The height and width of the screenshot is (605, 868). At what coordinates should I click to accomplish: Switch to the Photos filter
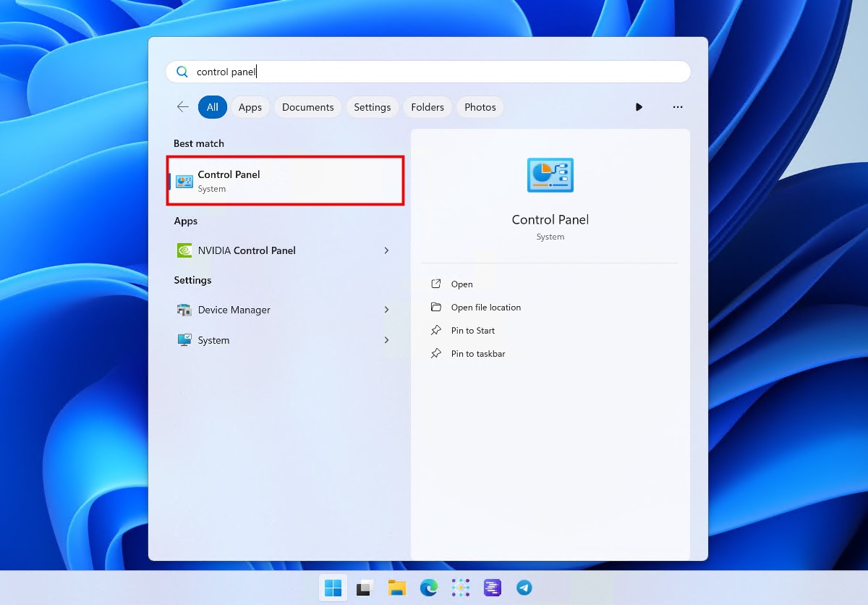tap(480, 107)
